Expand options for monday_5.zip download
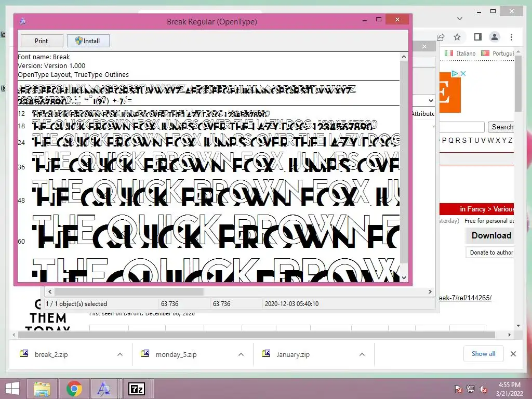 [x=241, y=354]
